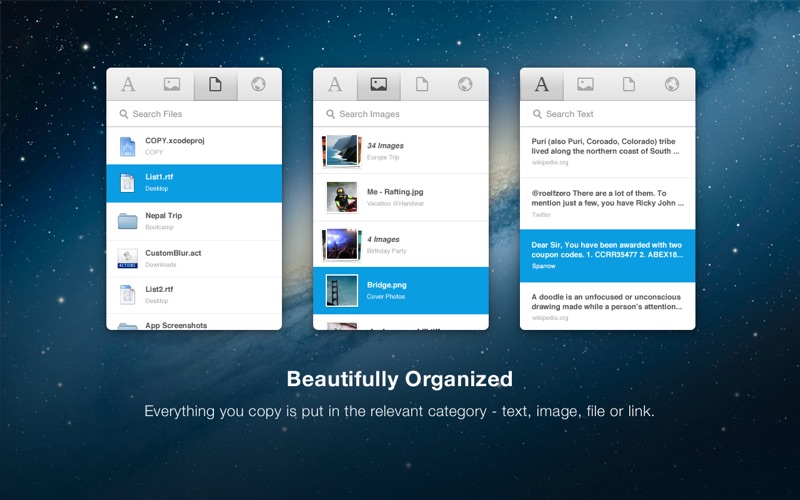This screenshot has width=800, height=500.
Task: Select Me - Rafting.jpg row
Action: point(401,197)
